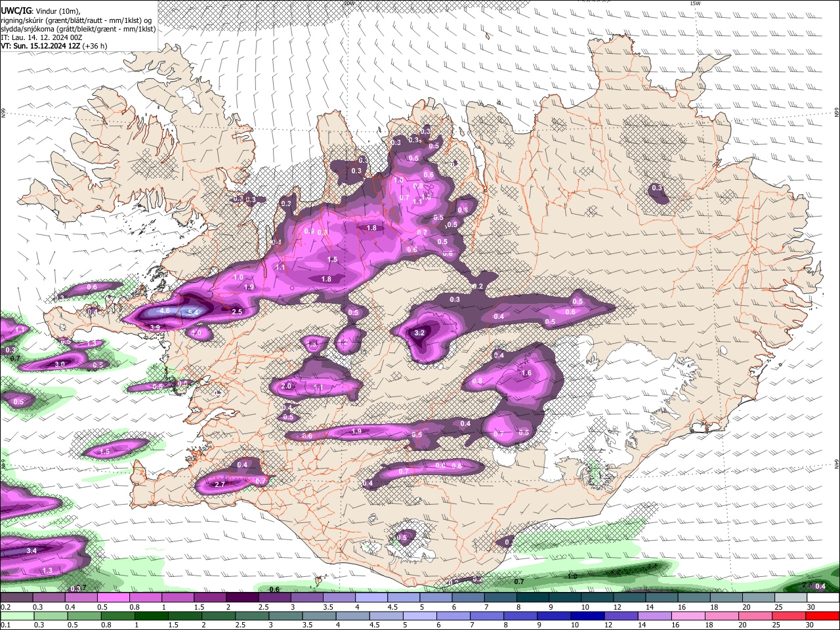Click the 25 label in upper legend row
The height and width of the screenshot is (630, 840).
coord(778,607)
